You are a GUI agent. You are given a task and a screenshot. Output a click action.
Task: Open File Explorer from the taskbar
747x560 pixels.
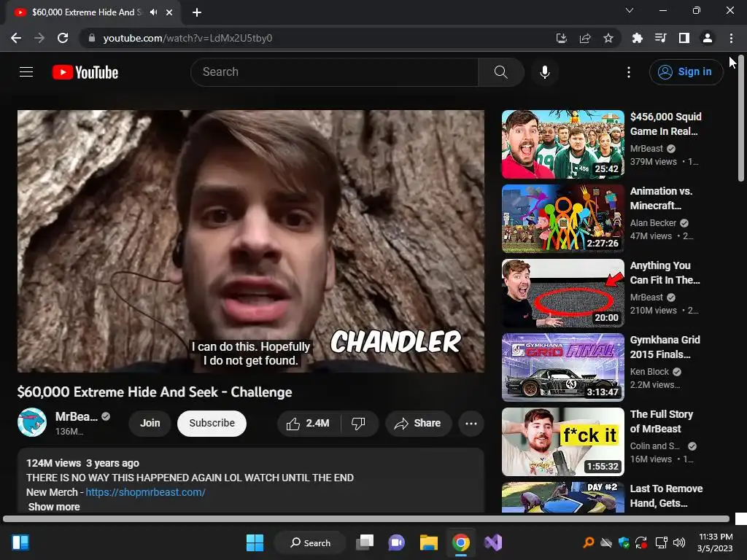[429, 542]
